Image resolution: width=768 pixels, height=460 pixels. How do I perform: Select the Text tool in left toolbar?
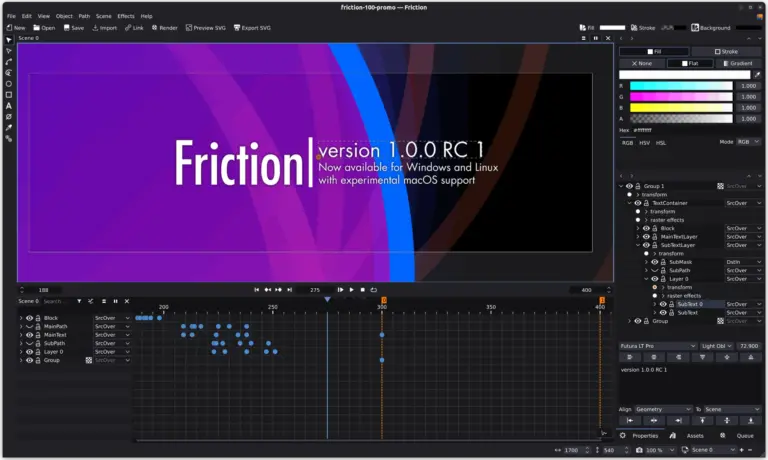pyautogui.click(x=9, y=105)
